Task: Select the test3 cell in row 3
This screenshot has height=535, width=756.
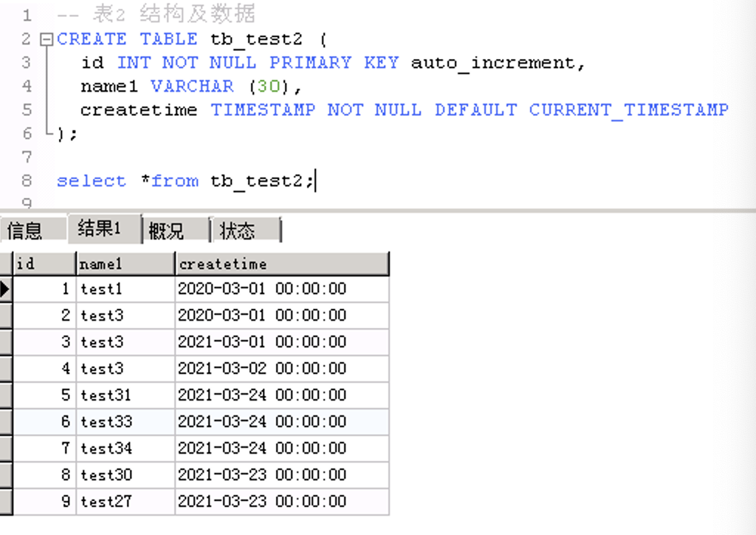Action: [126, 342]
